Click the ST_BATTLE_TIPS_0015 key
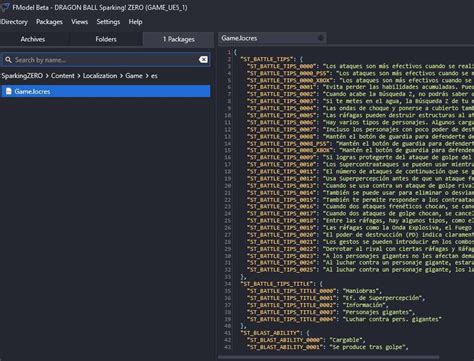This screenshot has width=474, height=361. point(282,200)
